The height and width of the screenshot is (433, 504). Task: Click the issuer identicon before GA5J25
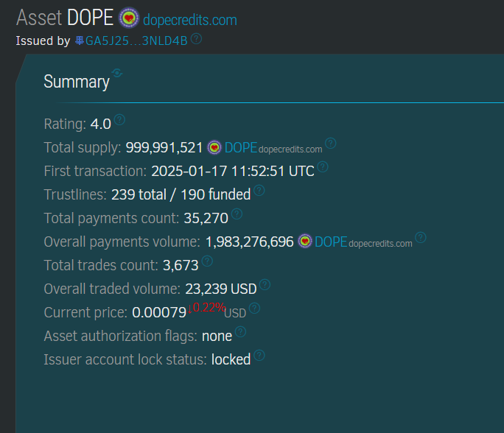[x=80, y=41]
